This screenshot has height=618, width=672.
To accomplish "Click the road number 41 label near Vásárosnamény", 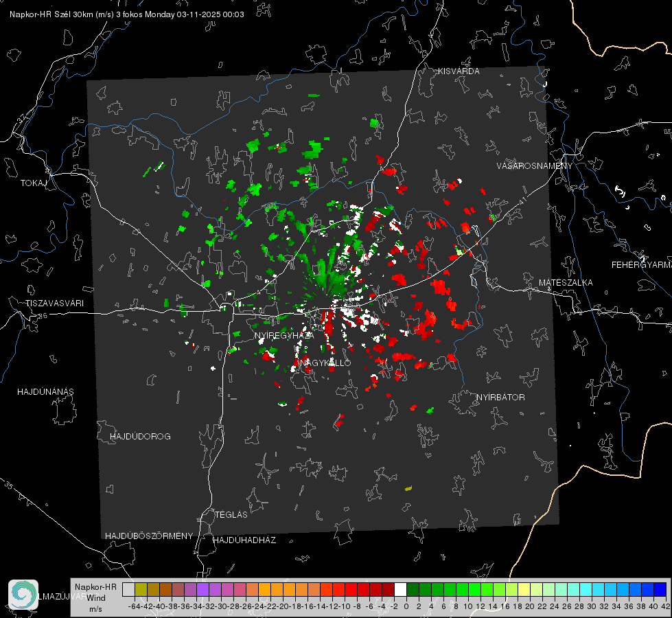I will 522,201.
